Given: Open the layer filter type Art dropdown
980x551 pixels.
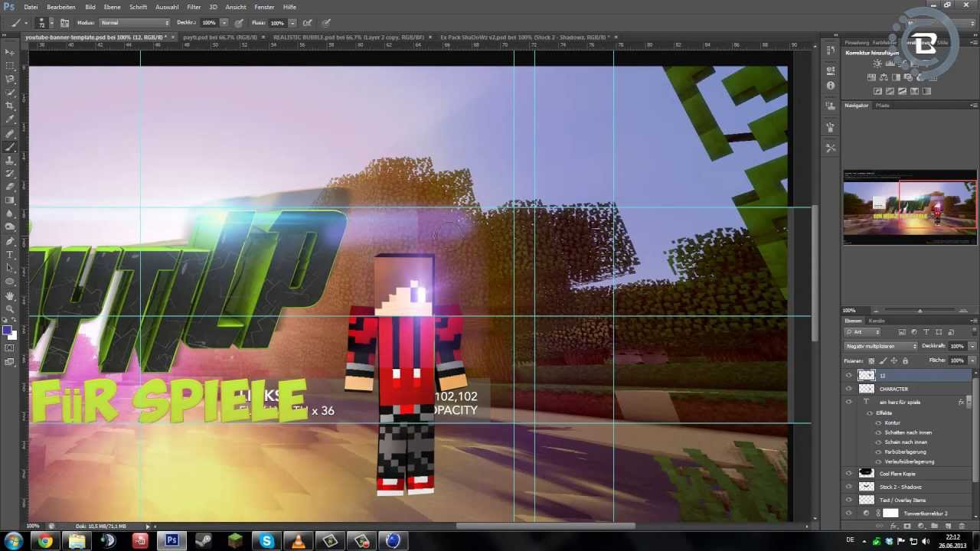Looking at the screenshot, I should (x=864, y=332).
